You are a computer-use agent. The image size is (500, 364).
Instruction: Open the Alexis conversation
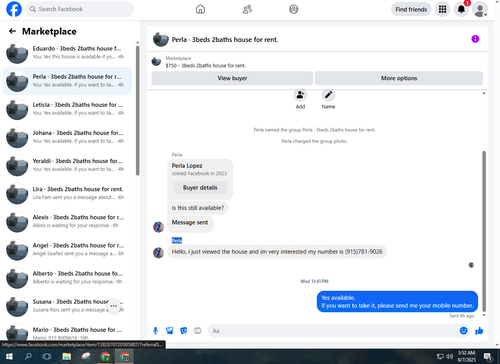[67, 221]
